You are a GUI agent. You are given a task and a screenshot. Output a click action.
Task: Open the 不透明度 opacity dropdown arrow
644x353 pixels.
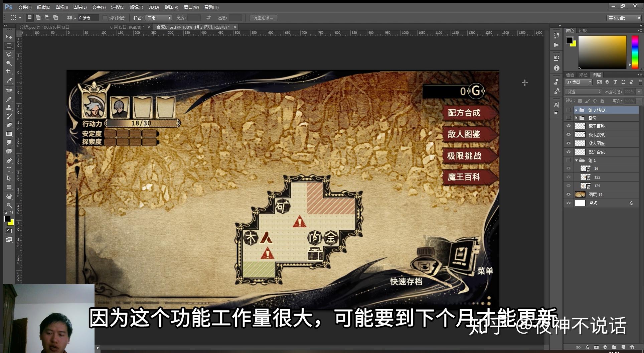[639, 92]
